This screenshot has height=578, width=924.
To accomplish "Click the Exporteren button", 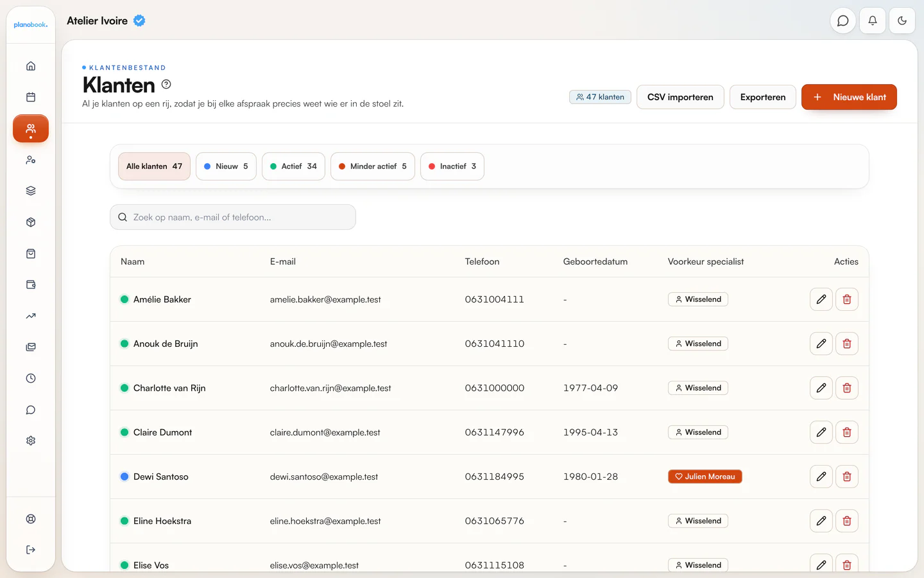I will (x=763, y=97).
